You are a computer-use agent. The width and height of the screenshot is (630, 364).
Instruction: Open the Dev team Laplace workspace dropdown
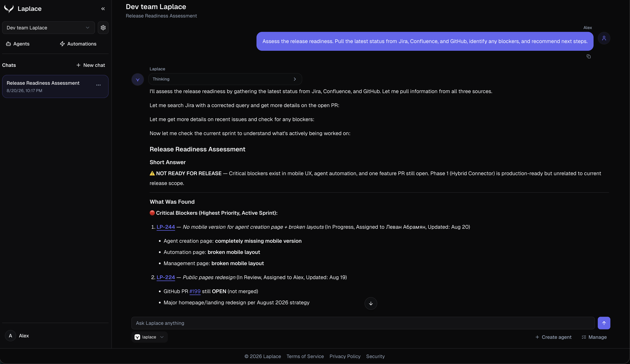[x=48, y=28]
